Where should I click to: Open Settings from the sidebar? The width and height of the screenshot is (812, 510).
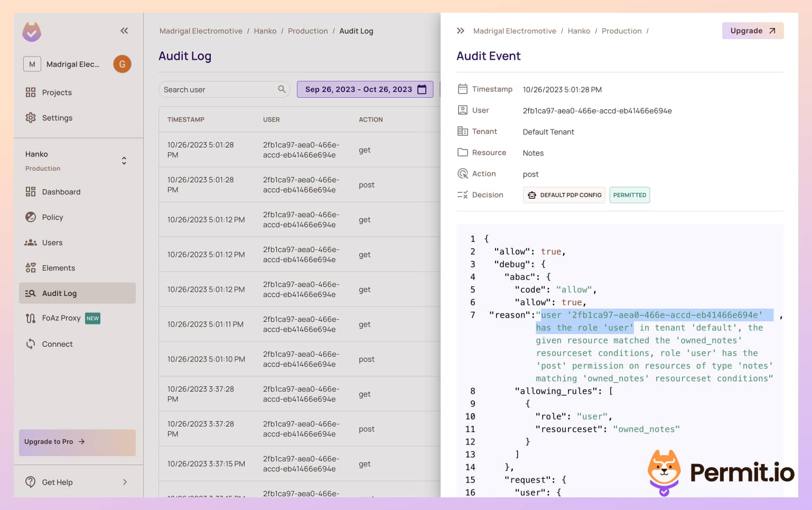pos(57,118)
